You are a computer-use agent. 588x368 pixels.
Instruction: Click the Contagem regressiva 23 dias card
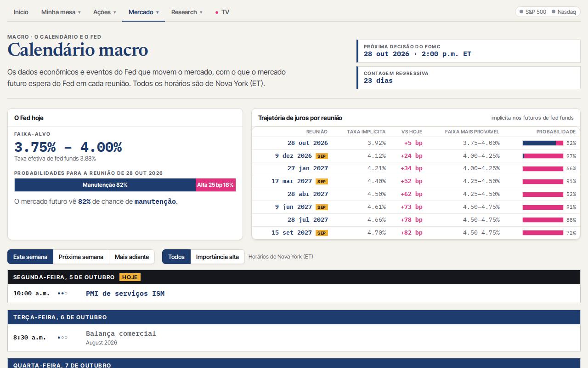point(469,78)
